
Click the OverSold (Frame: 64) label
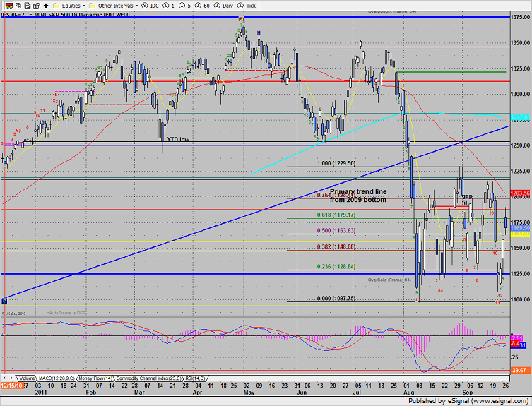[x=389, y=280]
